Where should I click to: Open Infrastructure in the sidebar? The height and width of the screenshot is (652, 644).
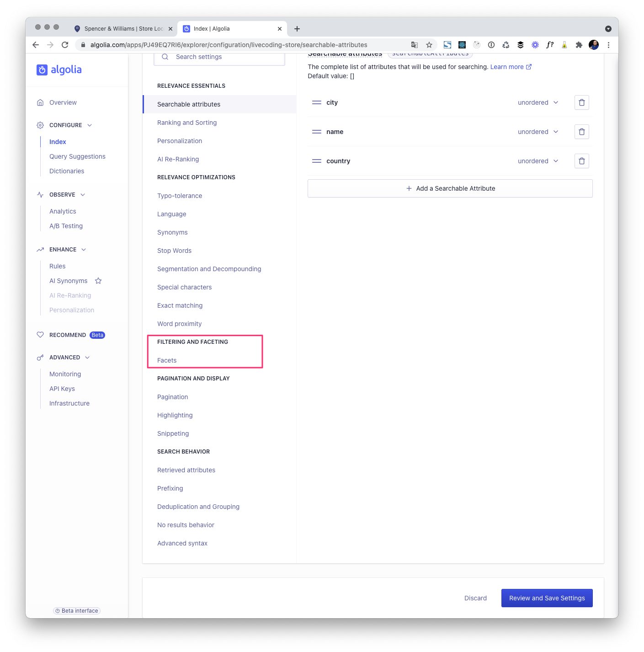[69, 403]
